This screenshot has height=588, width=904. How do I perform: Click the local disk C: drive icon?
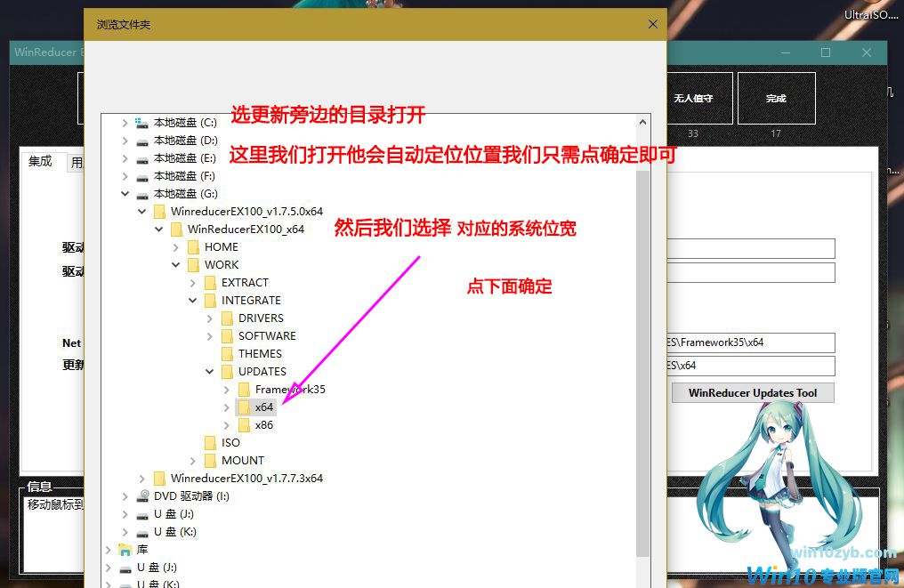pyautogui.click(x=141, y=123)
